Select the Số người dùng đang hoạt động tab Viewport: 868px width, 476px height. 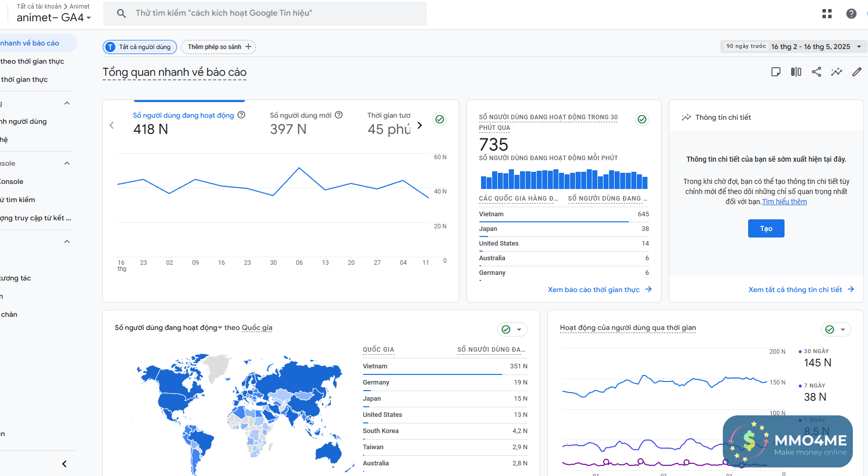click(x=183, y=116)
